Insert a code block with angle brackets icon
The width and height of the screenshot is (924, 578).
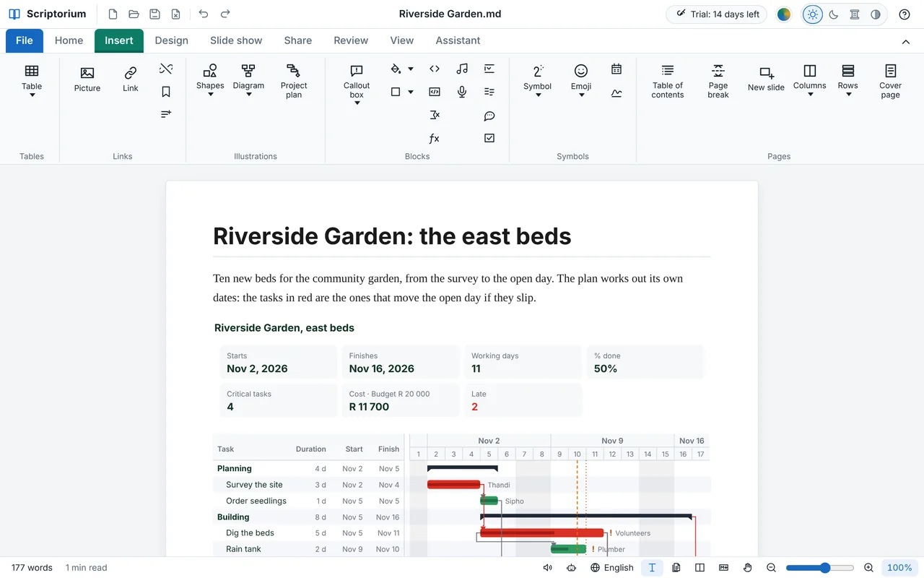[435, 69]
